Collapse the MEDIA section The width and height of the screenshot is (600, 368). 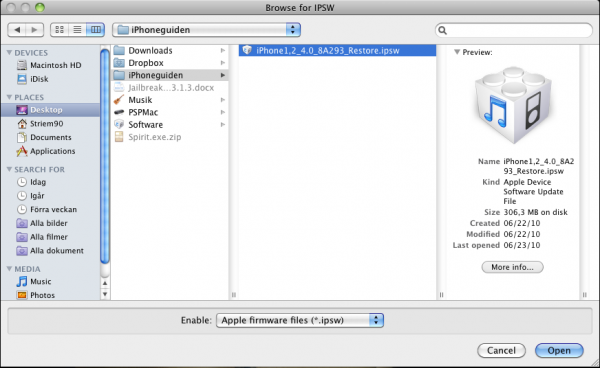tap(9, 269)
